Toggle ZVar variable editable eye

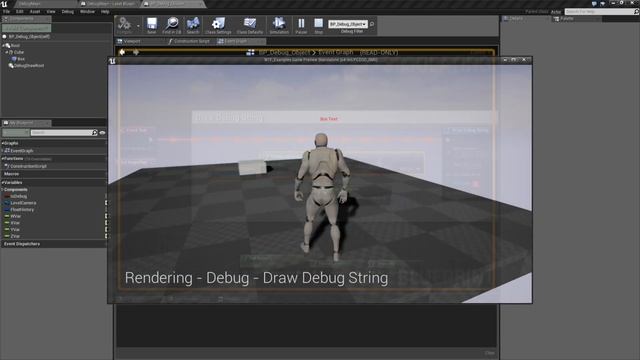[x=106, y=236]
